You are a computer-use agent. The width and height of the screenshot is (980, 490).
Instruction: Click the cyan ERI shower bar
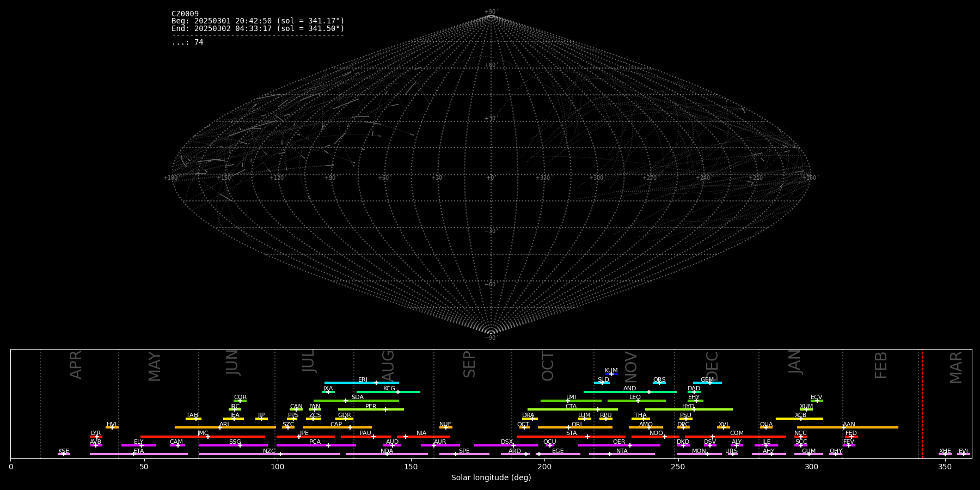point(362,383)
